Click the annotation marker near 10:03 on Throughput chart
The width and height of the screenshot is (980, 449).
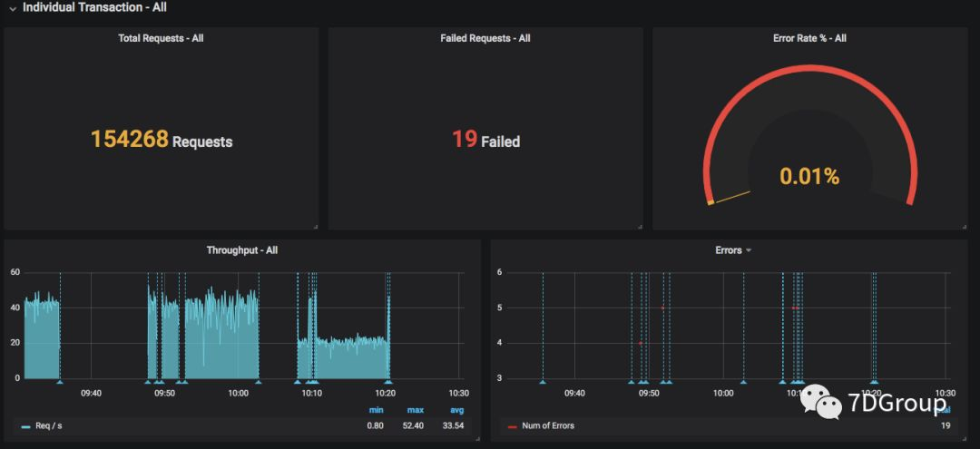tap(258, 381)
